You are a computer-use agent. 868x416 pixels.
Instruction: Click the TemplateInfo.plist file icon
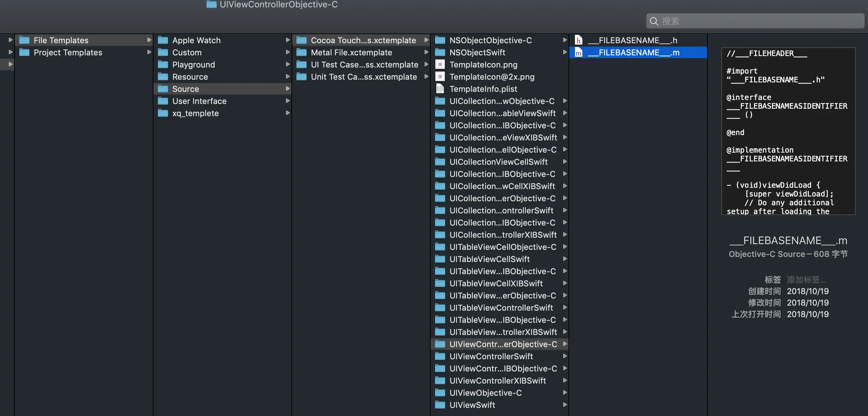440,89
